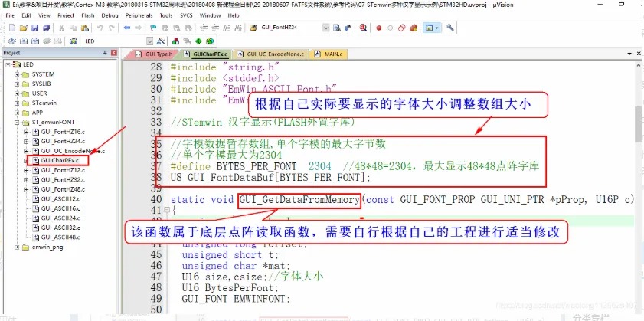Viewport: 644px width, 321px height.
Task: Insert a breakpoint with the red dot
Action: click(x=379, y=28)
